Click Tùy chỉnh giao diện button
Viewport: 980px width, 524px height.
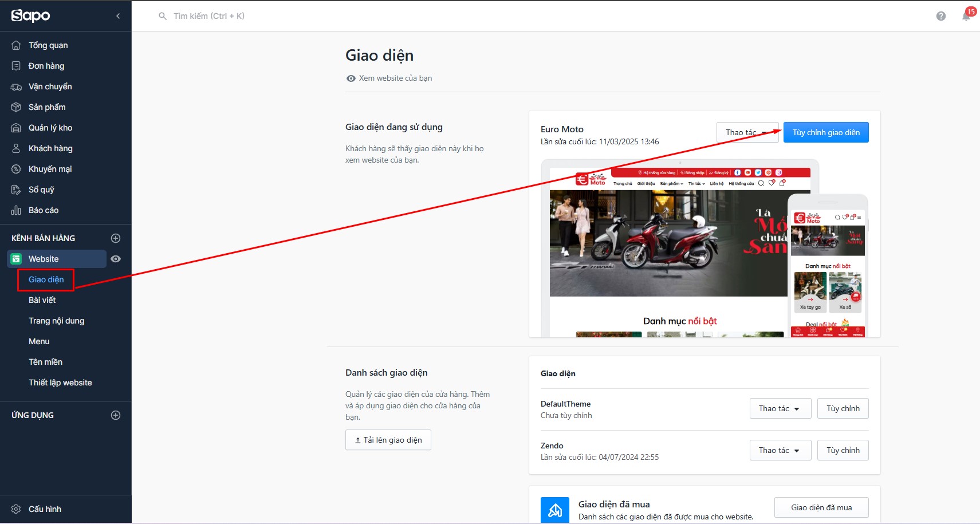[826, 132]
